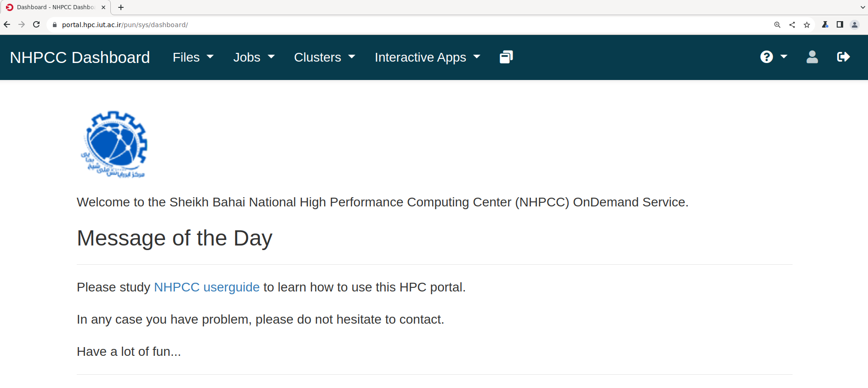Click the log out icon

click(844, 57)
